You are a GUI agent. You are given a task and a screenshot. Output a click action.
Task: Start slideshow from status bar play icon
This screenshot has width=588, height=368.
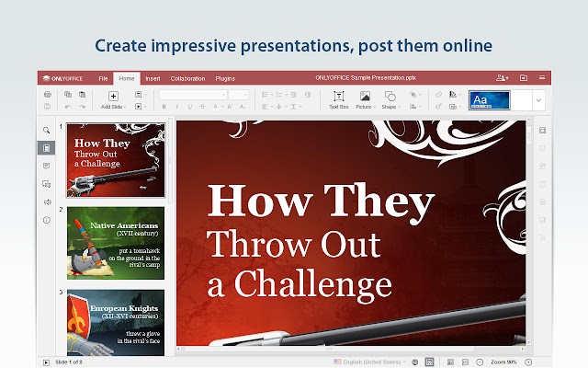(47, 362)
